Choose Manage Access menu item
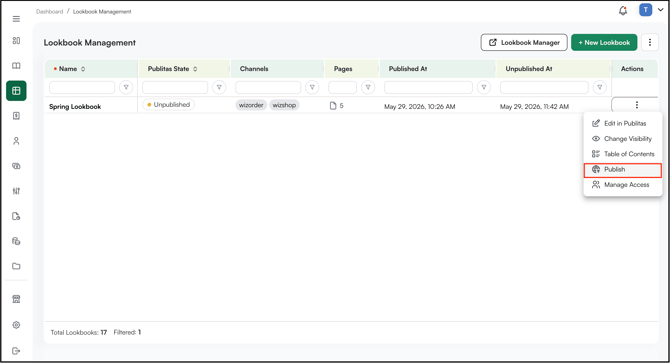 623,185
